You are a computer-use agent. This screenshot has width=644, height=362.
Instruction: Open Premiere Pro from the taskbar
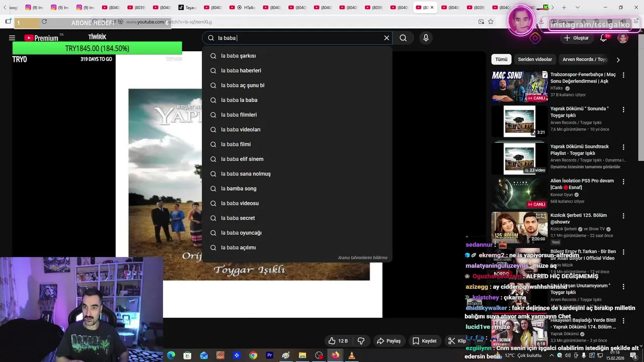(x=270, y=355)
